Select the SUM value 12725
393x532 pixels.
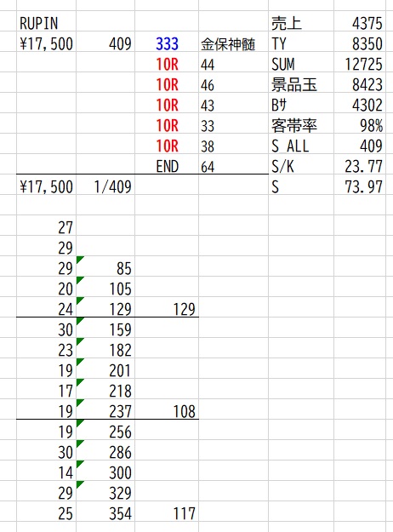[360, 64]
